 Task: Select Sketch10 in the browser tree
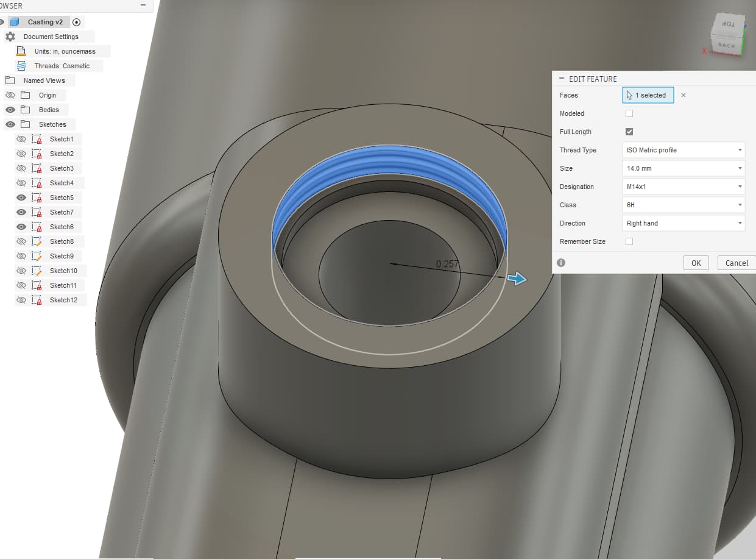(63, 271)
